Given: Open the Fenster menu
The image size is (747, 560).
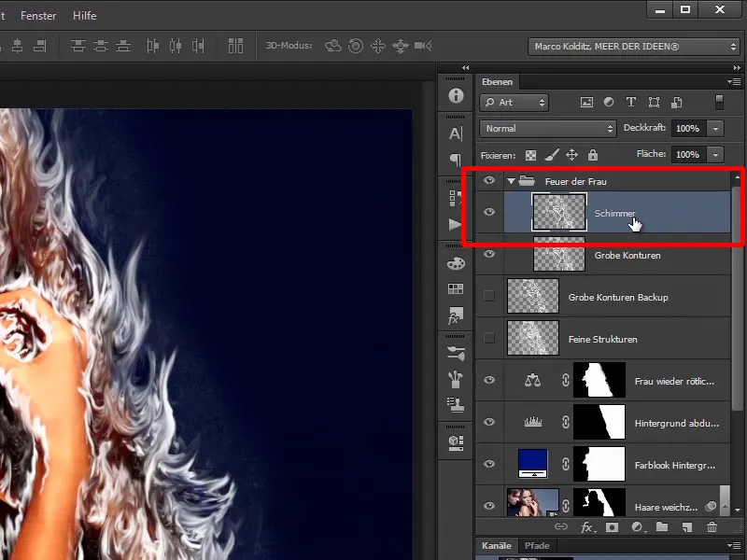Looking at the screenshot, I should (38, 16).
